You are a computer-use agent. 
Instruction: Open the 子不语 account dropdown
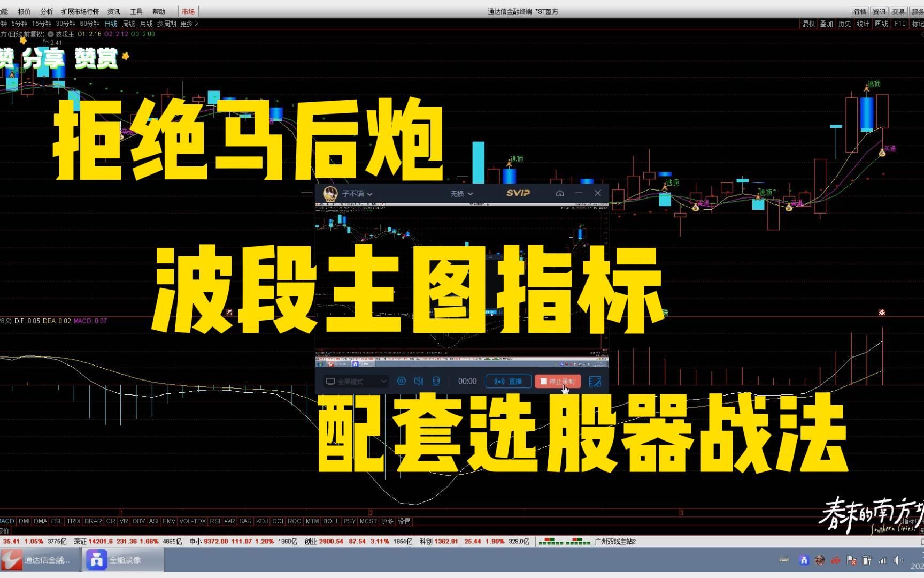point(356,193)
